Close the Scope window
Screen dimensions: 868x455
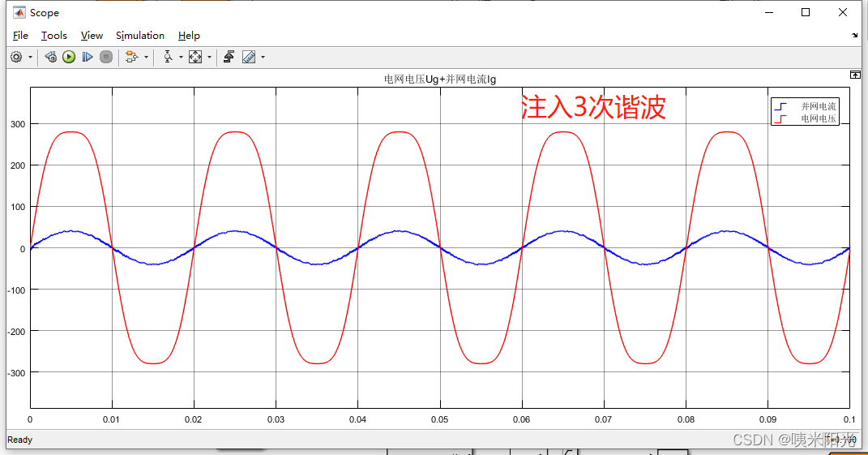(x=843, y=12)
